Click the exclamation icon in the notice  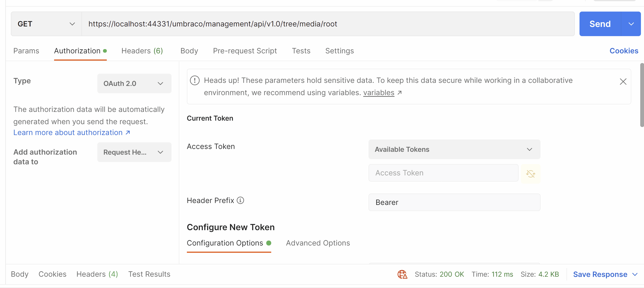pos(195,80)
